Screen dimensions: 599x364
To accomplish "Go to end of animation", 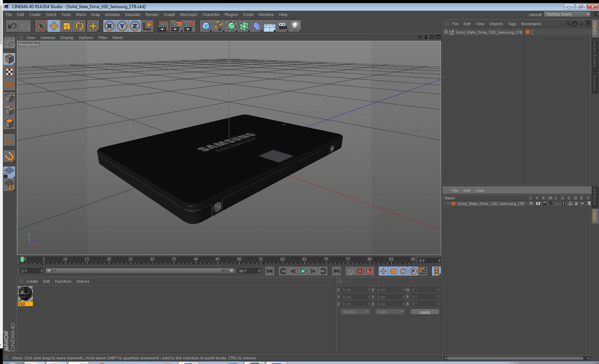I will click(336, 271).
